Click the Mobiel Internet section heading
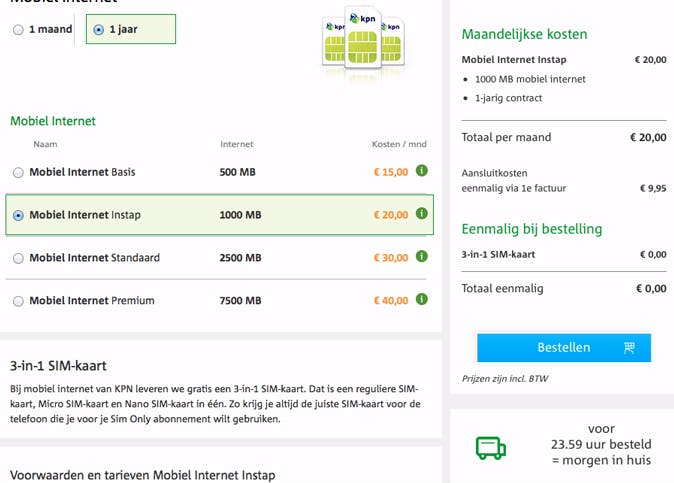Screen dimensions: 674x483 pyautogui.click(x=53, y=121)
